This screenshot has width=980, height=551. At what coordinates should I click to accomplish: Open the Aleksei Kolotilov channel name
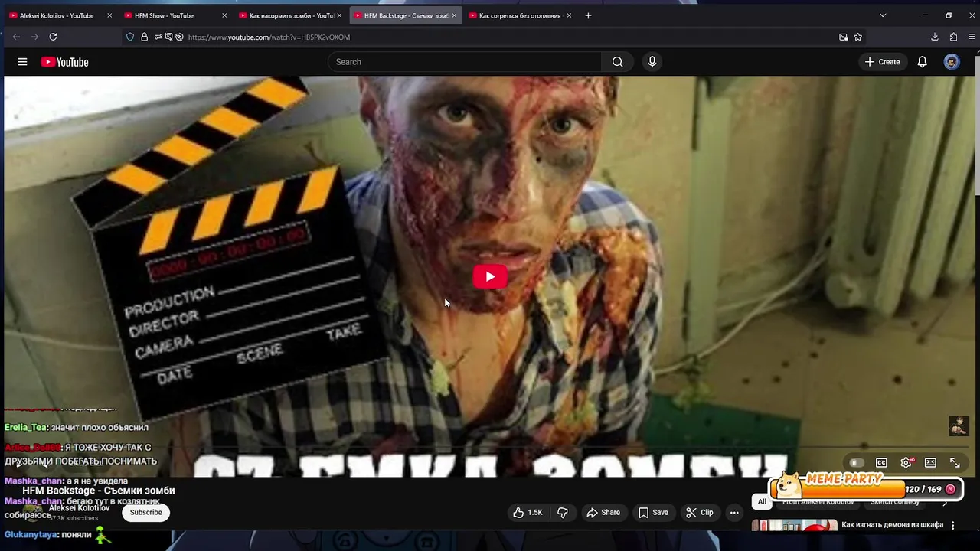coord(80,508)
